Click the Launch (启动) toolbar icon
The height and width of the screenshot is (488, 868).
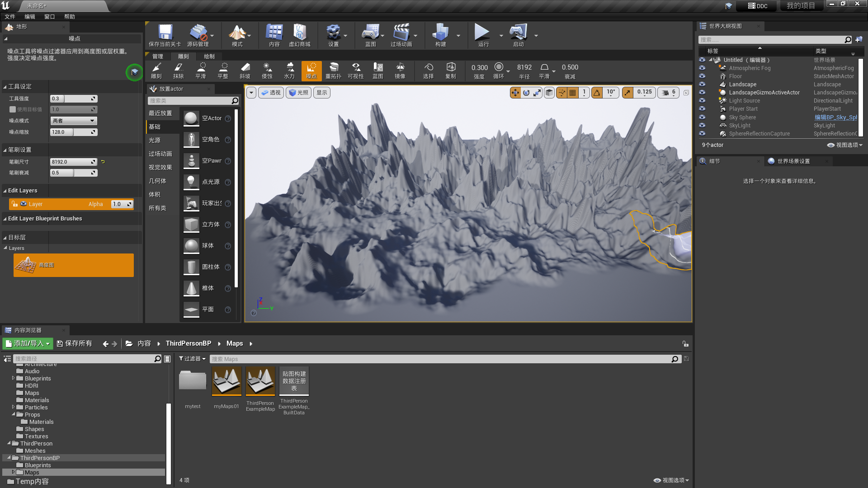click(x=518, y=35)
